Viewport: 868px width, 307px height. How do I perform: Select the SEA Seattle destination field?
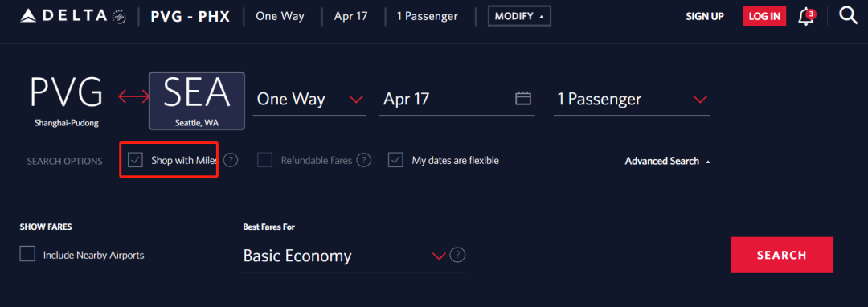point(197,101)
